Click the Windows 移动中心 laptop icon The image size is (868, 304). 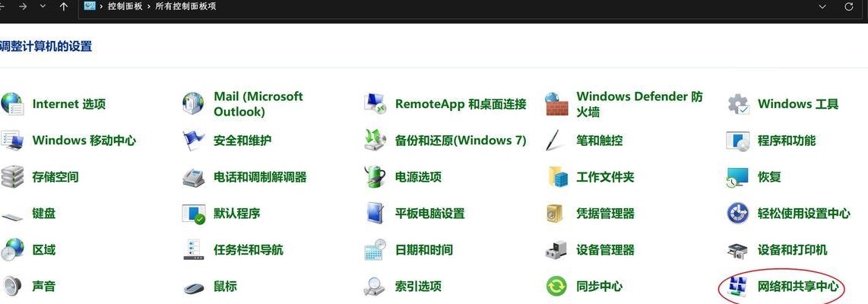tap(12, 141)
